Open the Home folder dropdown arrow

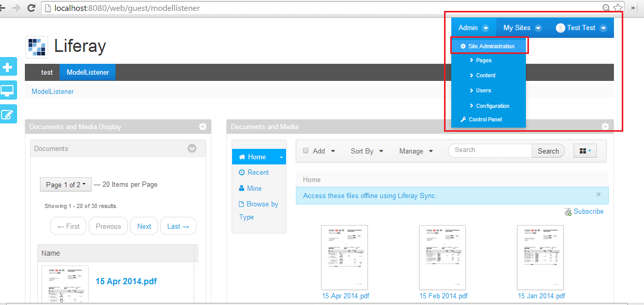click(281, 157)
